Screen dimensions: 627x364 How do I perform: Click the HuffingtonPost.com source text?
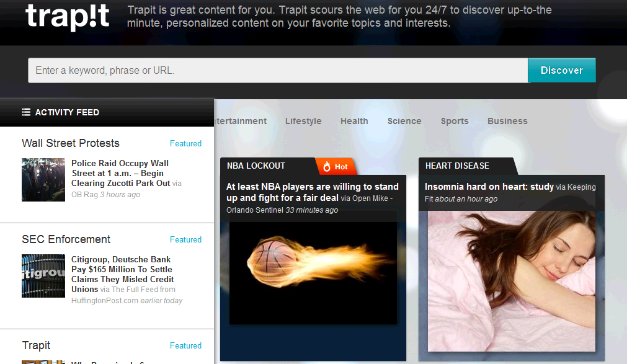(x=104, y=300)
